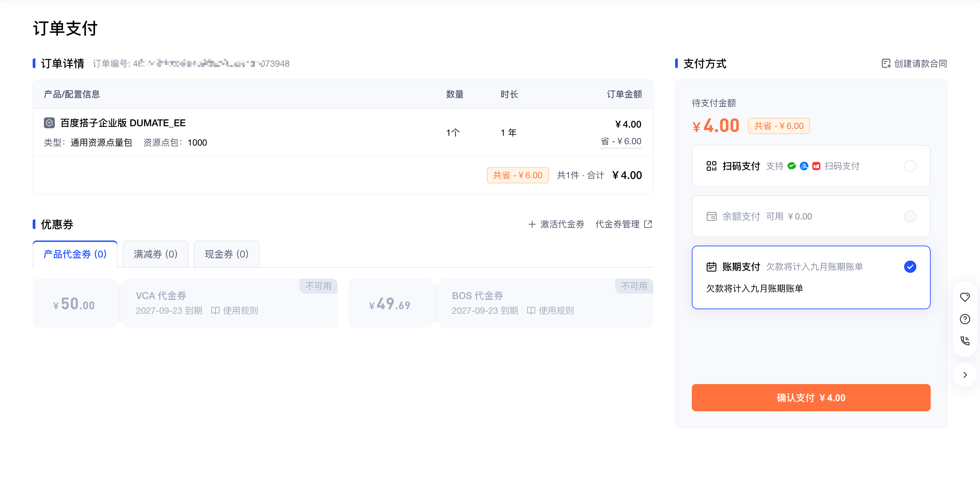
Task: Click the 产品/配置信息 column header
Action: (72, 94)
